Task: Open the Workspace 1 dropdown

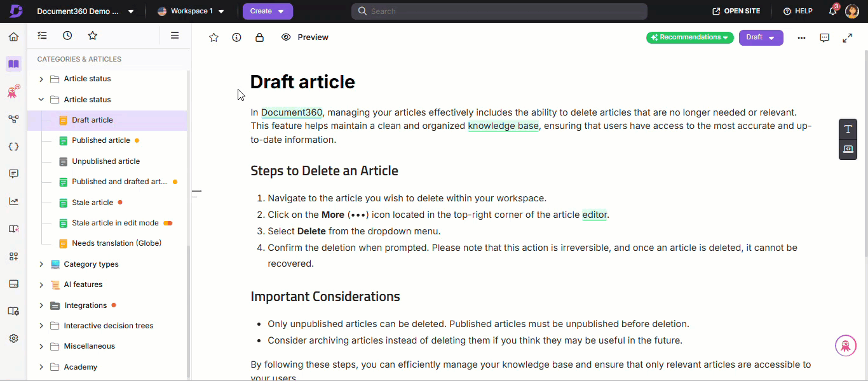Action: click(191, 11)
